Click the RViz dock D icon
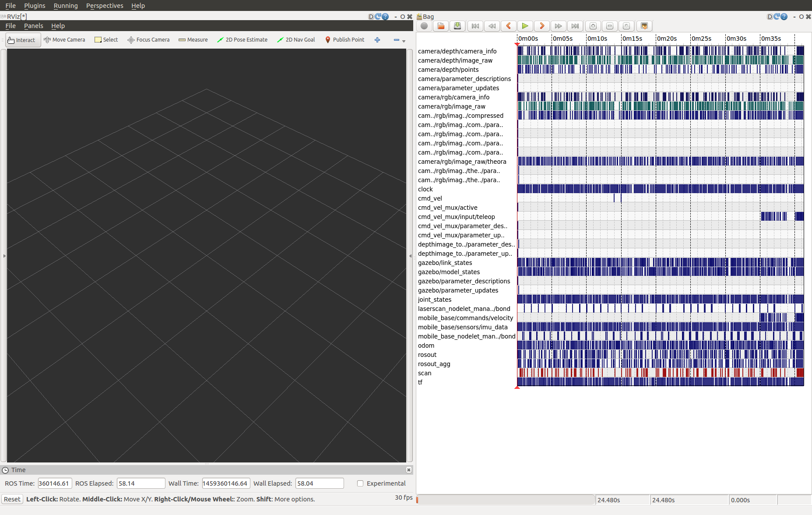The width and height of the screenshot is (812, 515). point(371,17)
